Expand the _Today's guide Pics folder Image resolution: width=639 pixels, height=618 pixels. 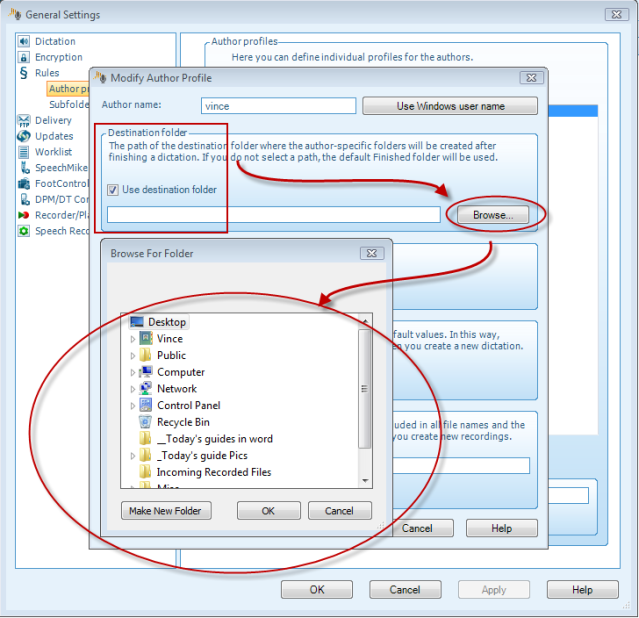(132, 456)
